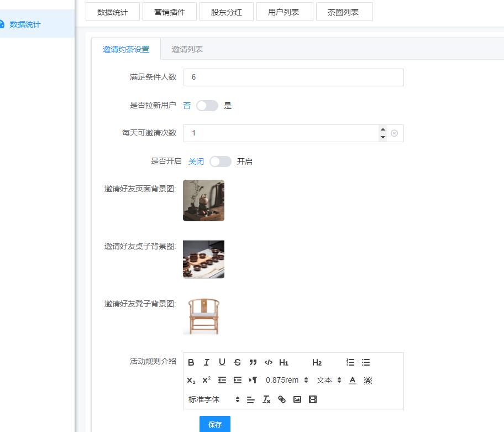
Task: Click the strikethrough icon
Action: tap(238, 362)
